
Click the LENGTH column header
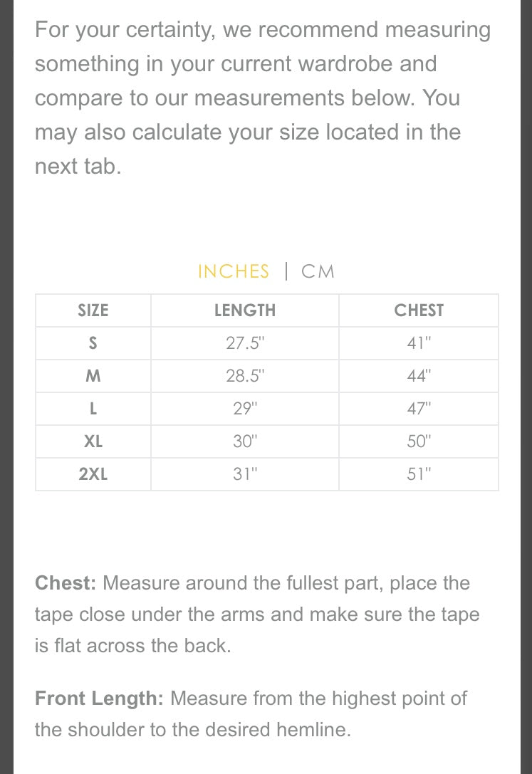(245, 310)
